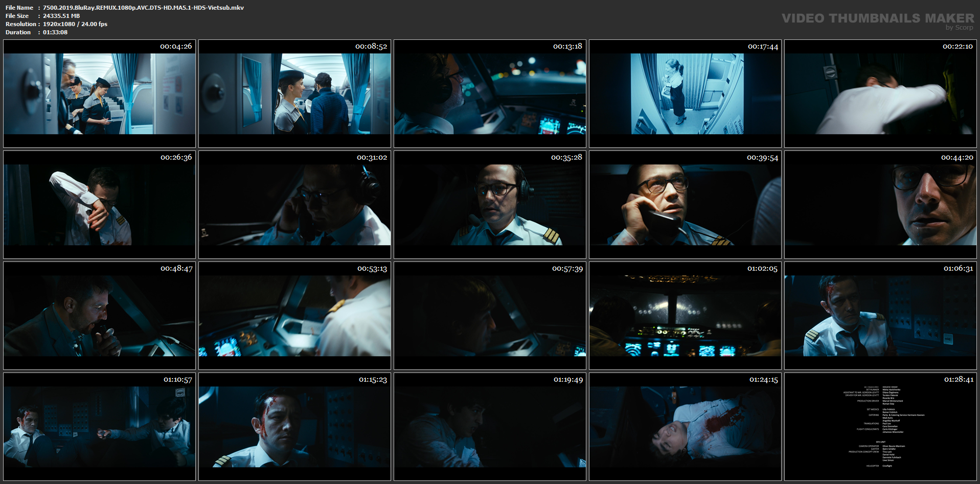Pick the 00:53:13 video frame
Screen dimensions: 980x484
tap(294, 316)
